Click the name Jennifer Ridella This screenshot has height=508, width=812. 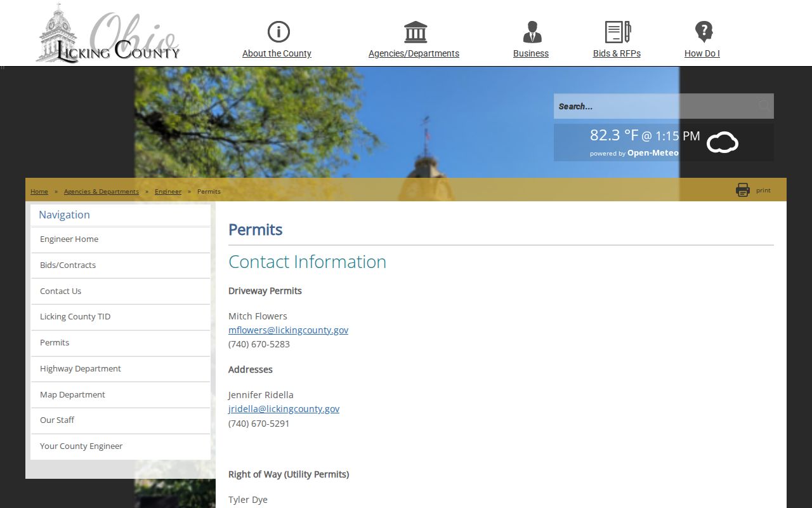click(261, 395)
